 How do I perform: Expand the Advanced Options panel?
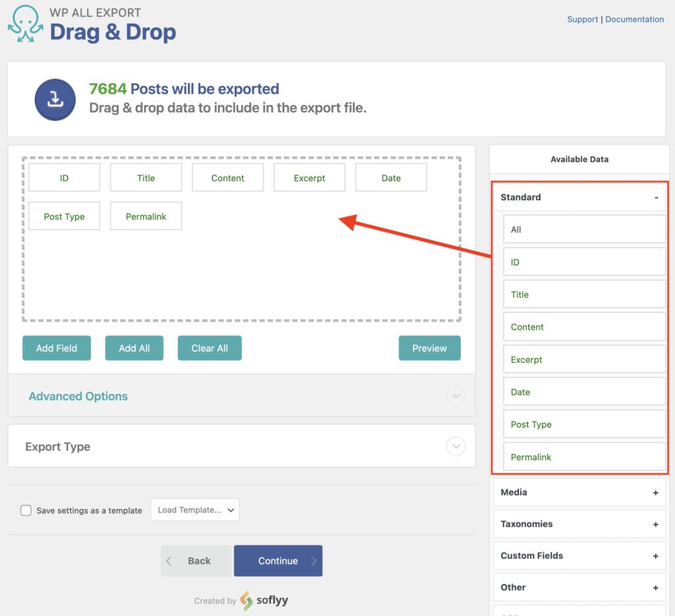pos(455,396)
